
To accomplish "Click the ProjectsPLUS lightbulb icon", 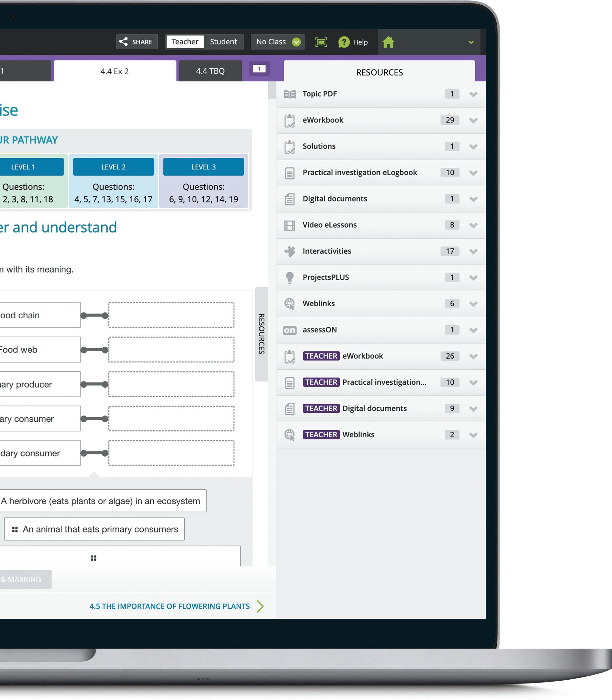I will coord(290,277).
